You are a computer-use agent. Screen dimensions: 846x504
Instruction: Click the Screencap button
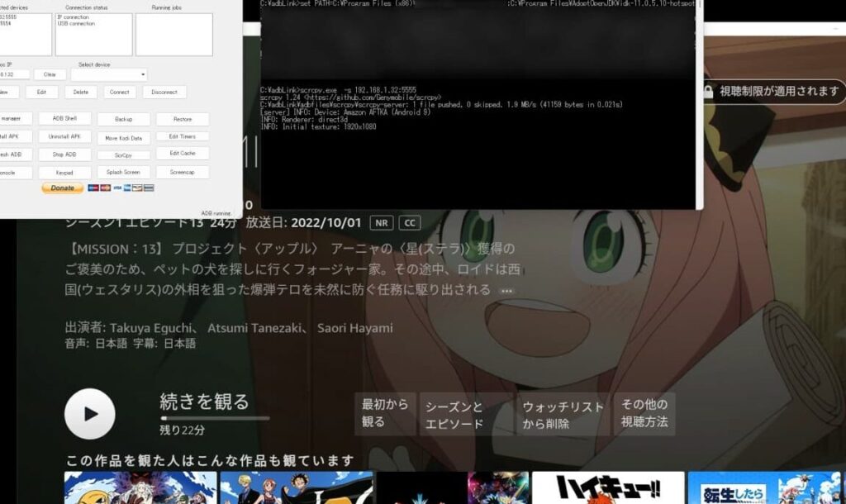click(x=183, y=172)
